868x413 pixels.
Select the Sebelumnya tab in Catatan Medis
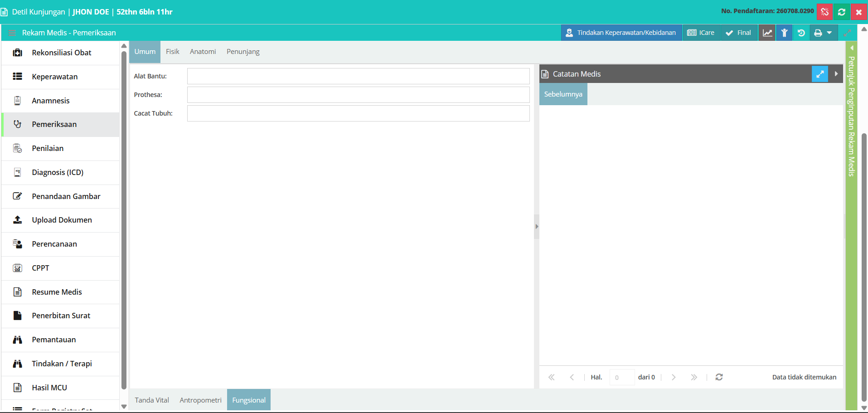(x=563, y=94)
